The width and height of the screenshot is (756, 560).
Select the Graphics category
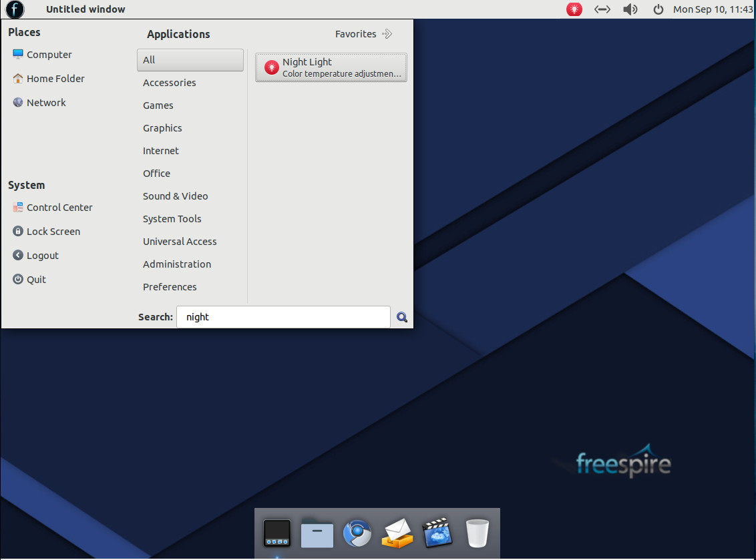(190, 127)
